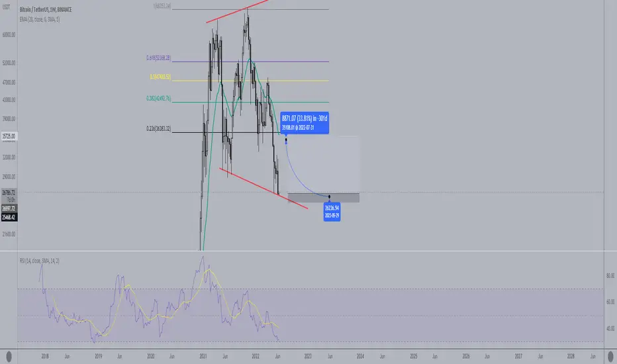Select the RSI indicator legend label
Image resolution: width=617 pixels, height=364 pixels.
coord(40,261)
